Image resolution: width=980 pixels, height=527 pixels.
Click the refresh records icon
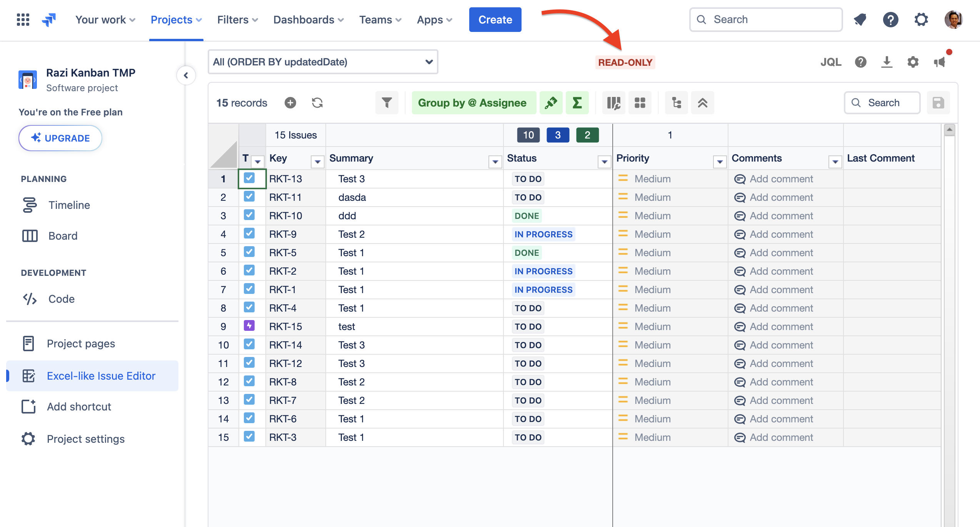[x=317, y=103]
